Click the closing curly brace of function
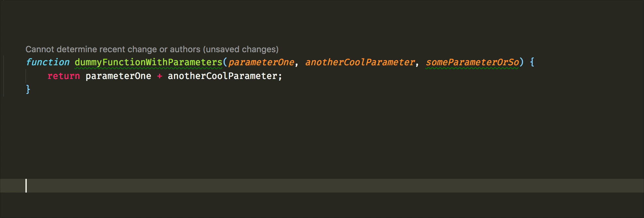 pyautogui.click(x=28, y=89)
